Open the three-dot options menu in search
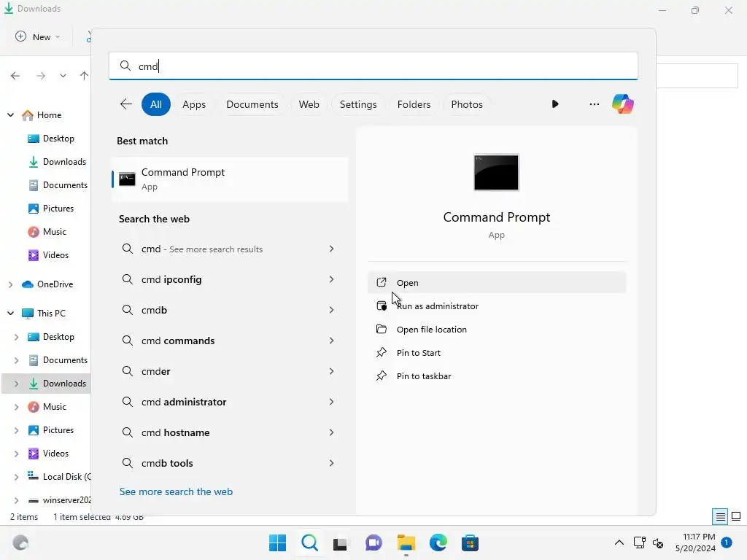The width and height of the screenshot is (747, 560). (x=594, y=104)
